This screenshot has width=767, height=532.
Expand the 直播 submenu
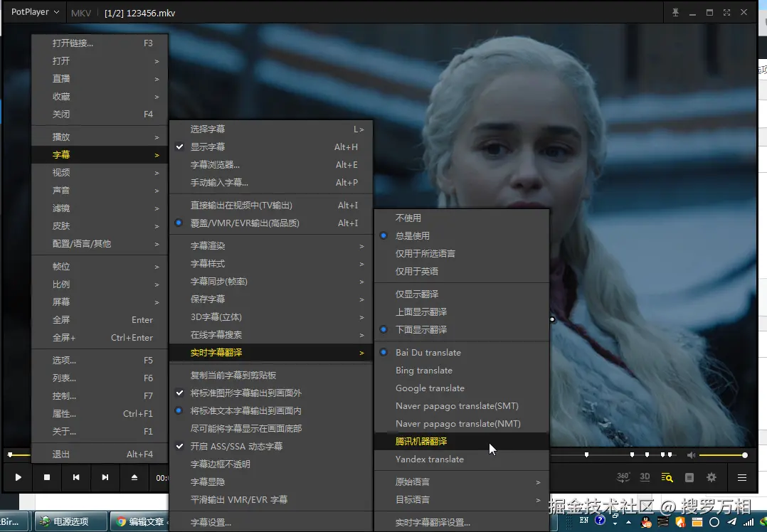pos(100,79)
